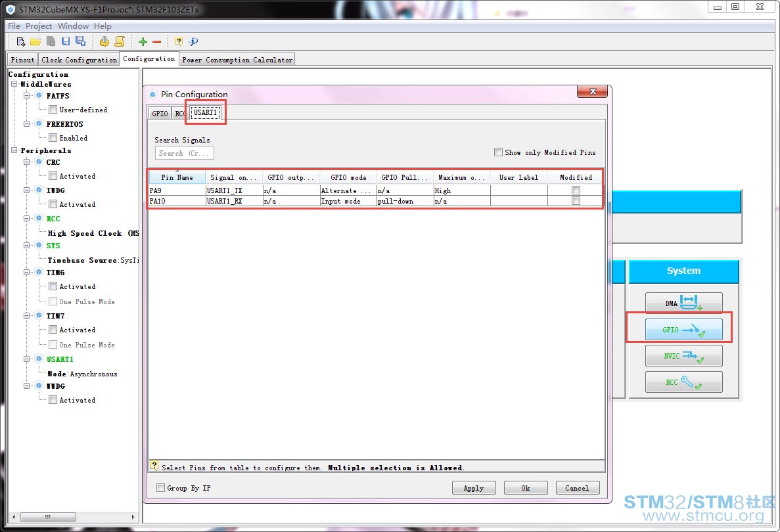Collapse the RCC tree node
This screenshot has height=532, width=780.
(27, 219)
